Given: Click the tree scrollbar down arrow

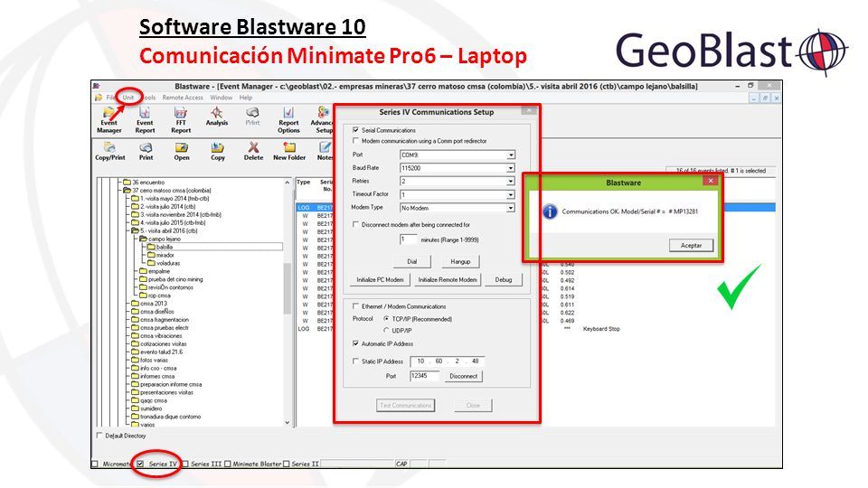Looking at the screenshot, I should (x=287, y=422).
